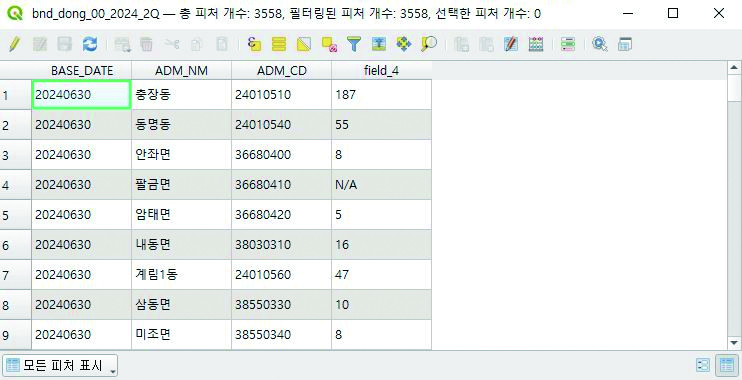Deselect all features
This screenshot has height=380, width=742.
click(329, 44)
